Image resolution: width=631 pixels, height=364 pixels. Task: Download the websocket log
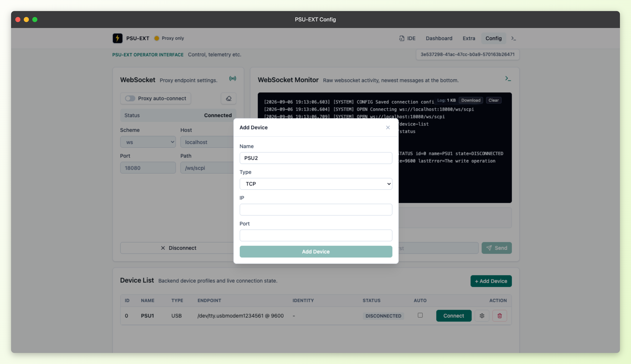471,100
